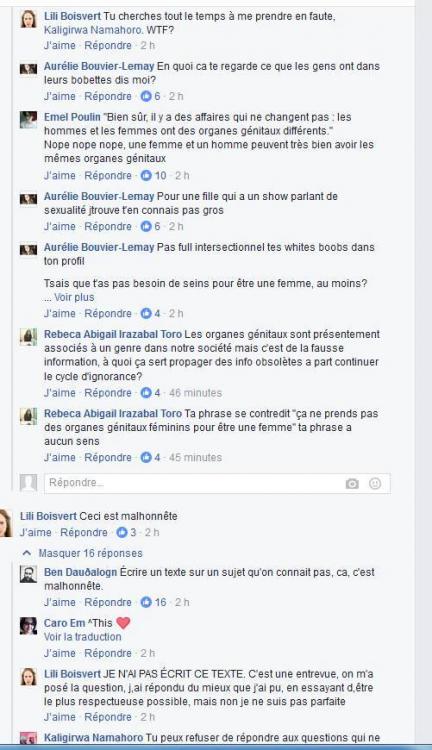Viewport: 432px width, 750px height.
Task: Click 'Voir la traduction' under Caro Em comment
Action: [82, 637]
